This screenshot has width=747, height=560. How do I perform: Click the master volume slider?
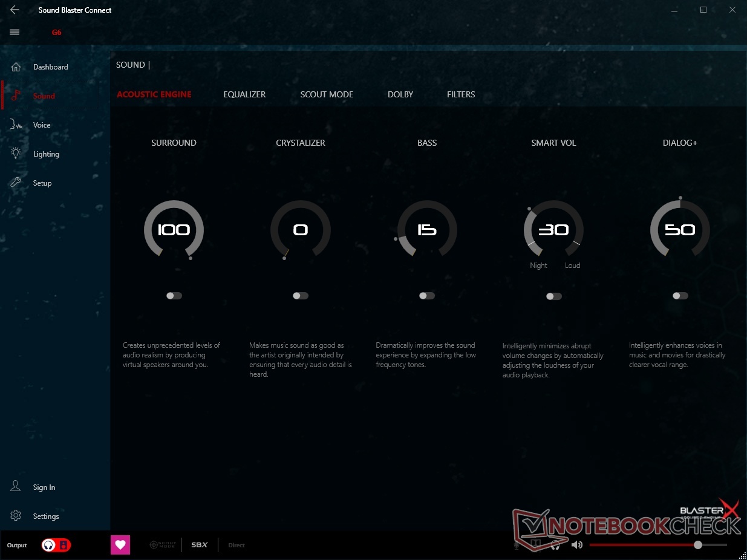(658, 545)
